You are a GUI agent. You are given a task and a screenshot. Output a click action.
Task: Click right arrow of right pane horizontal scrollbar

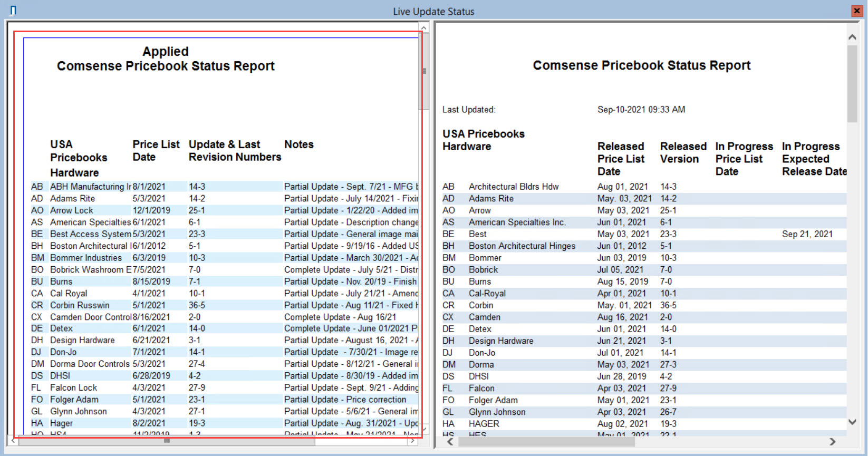click(833, 442)
